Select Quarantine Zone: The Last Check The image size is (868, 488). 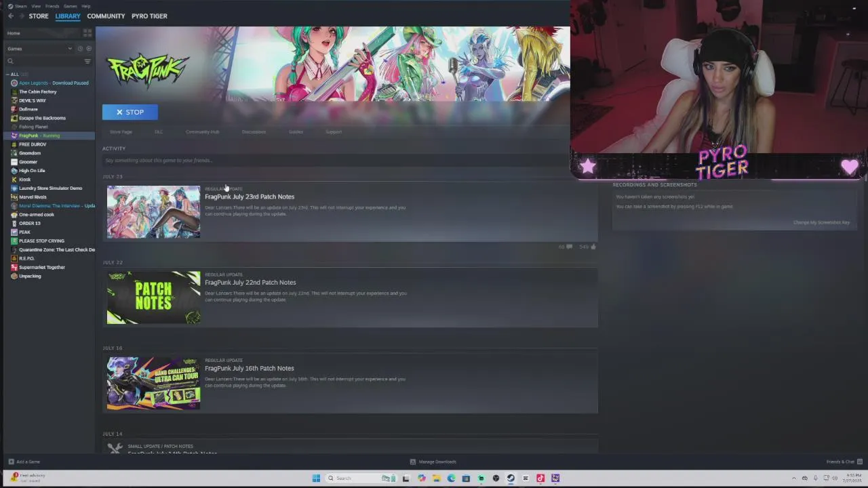pos(56,250)
